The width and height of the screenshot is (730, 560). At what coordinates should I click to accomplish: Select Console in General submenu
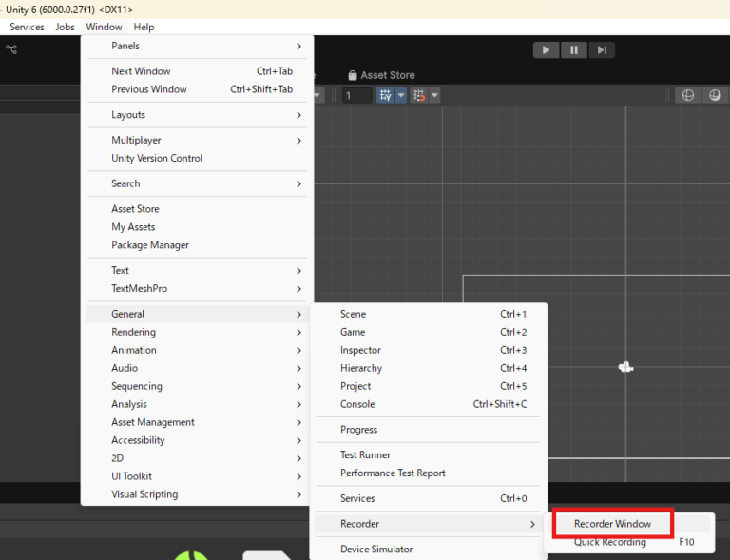point(357,404)
